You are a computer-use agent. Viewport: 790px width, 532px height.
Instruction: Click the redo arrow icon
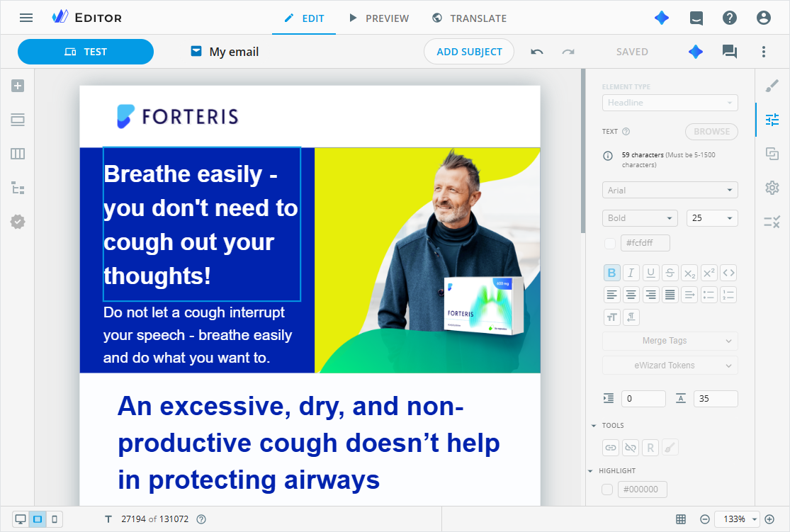568,52
